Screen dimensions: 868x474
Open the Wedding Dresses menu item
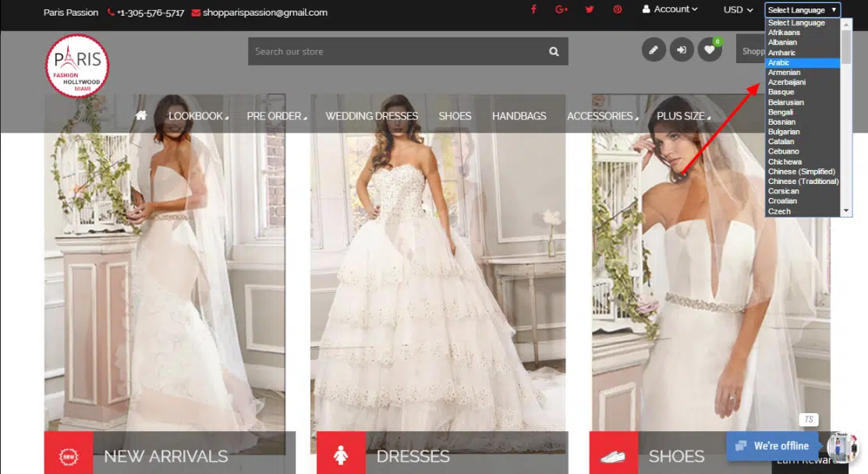[371, 116]
